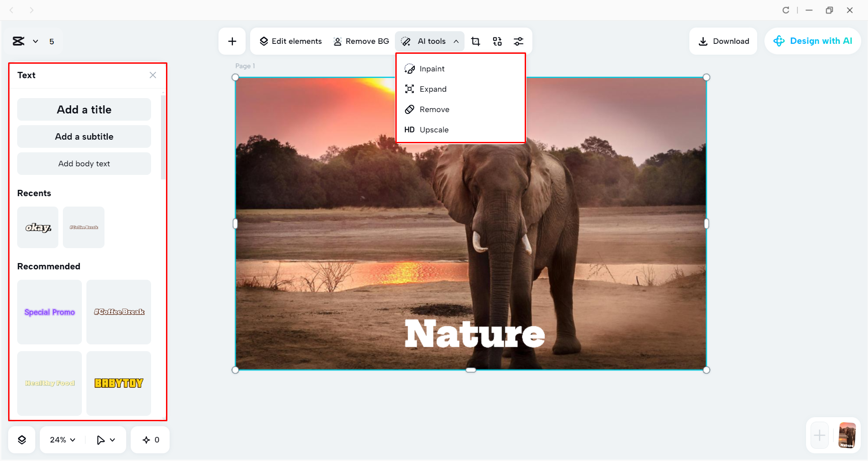Choose Upscale in the AI tools menu
868x461 pixels.
(434, 130)
